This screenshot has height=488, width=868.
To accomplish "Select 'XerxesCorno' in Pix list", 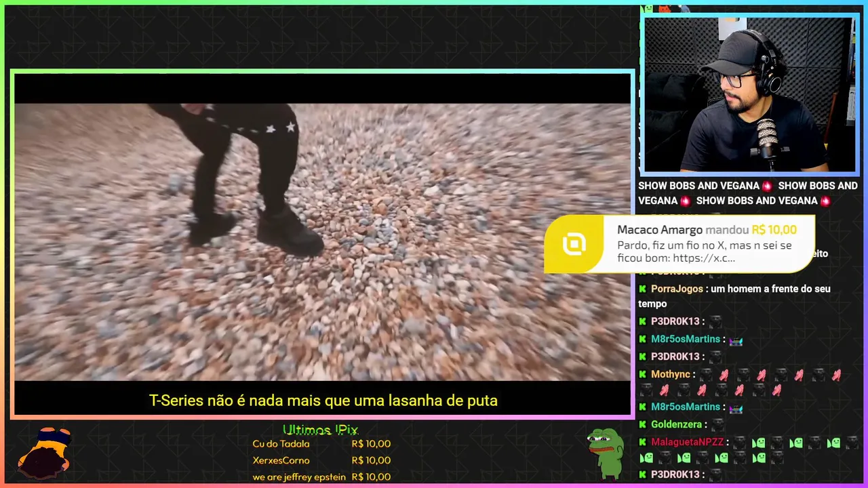I will [x=281, y=460].
